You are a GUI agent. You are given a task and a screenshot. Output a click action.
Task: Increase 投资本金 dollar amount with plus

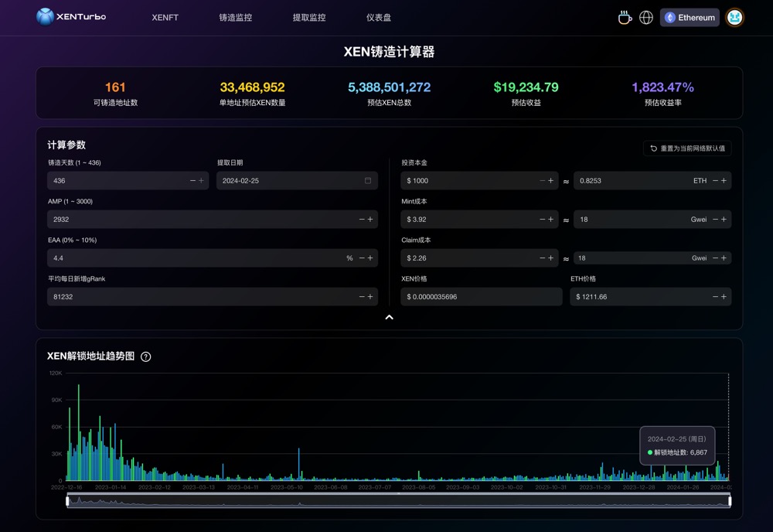click(550, 180)
